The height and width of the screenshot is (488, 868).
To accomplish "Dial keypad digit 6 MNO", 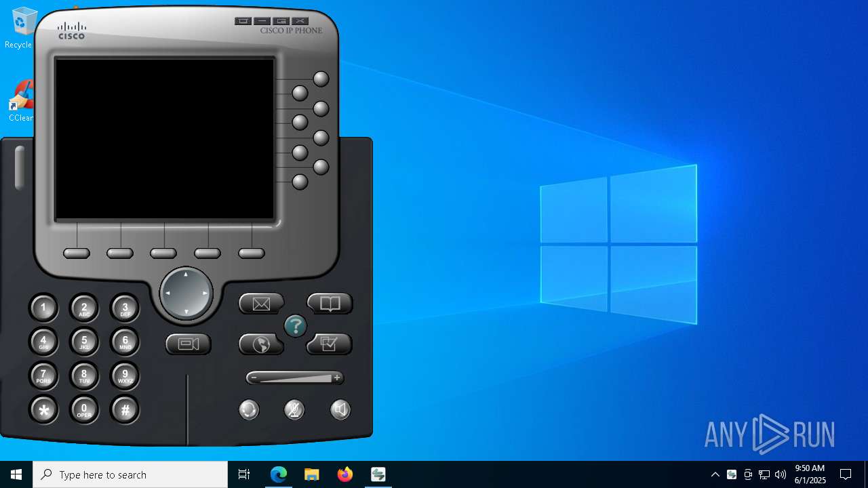I will pos(125,342).
